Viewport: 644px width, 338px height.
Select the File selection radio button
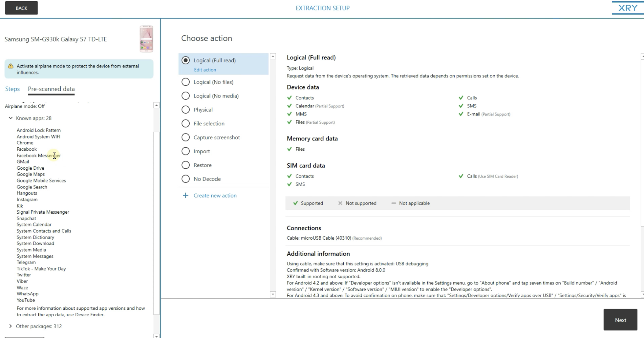(x=186, y=123)
